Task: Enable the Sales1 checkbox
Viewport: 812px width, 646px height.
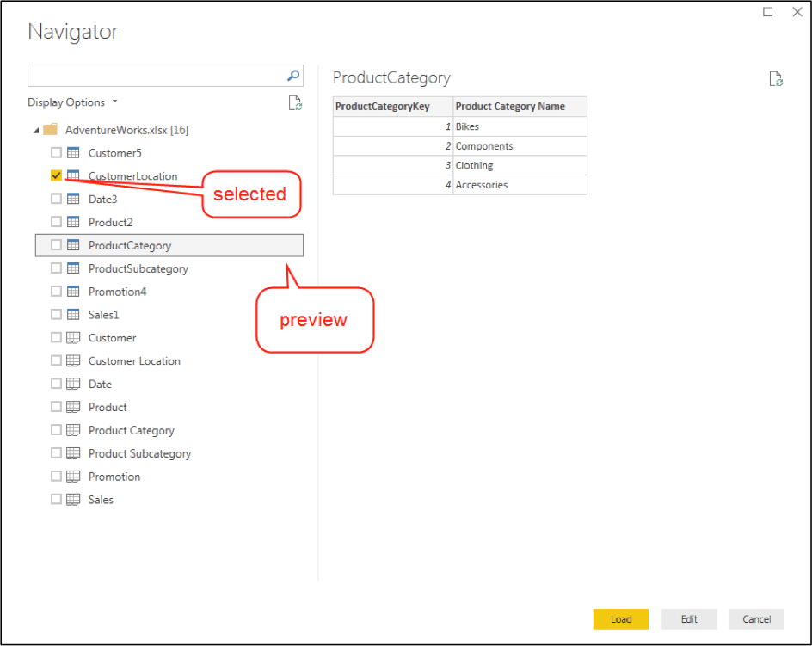Action: [x=56, y=314]
